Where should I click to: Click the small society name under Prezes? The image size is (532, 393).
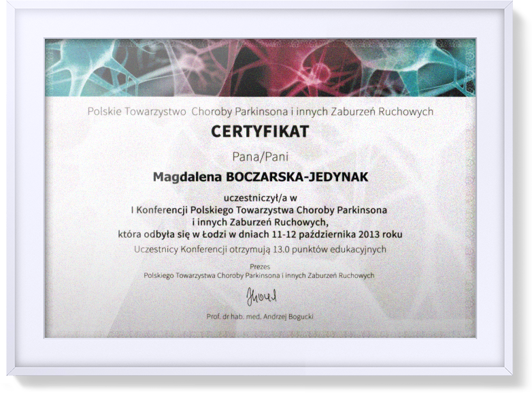259,275
